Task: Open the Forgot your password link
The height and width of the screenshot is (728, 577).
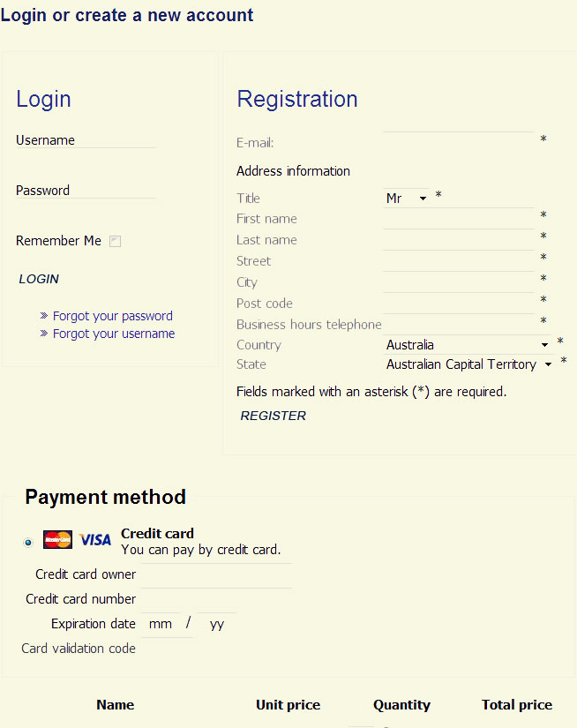Action: [113, 316]
